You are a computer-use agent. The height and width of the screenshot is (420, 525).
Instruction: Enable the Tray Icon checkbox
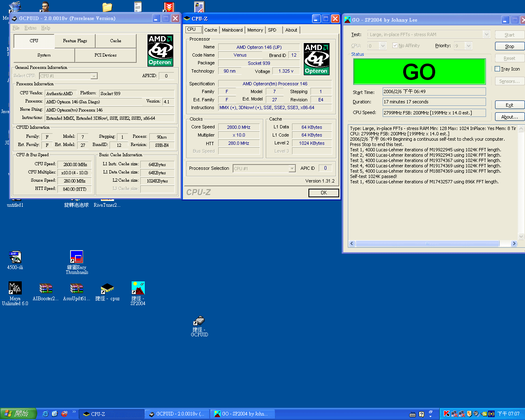(498, 69)
